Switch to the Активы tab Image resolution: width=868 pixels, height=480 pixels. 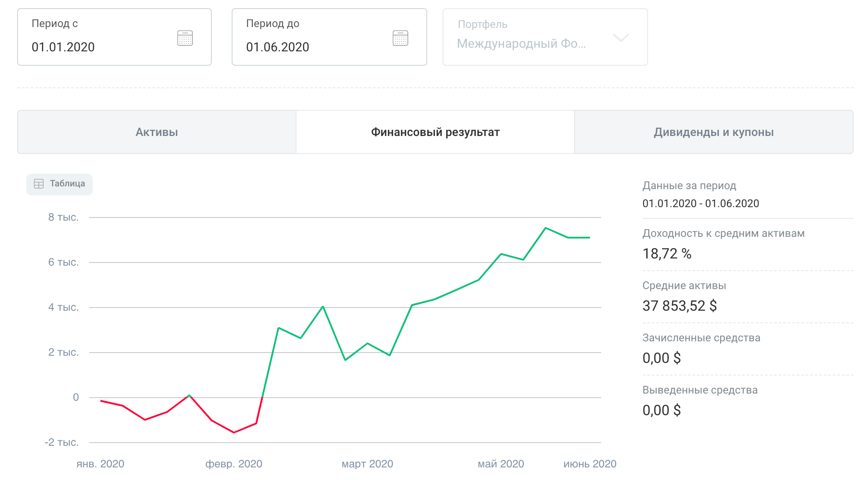[157, 132]
